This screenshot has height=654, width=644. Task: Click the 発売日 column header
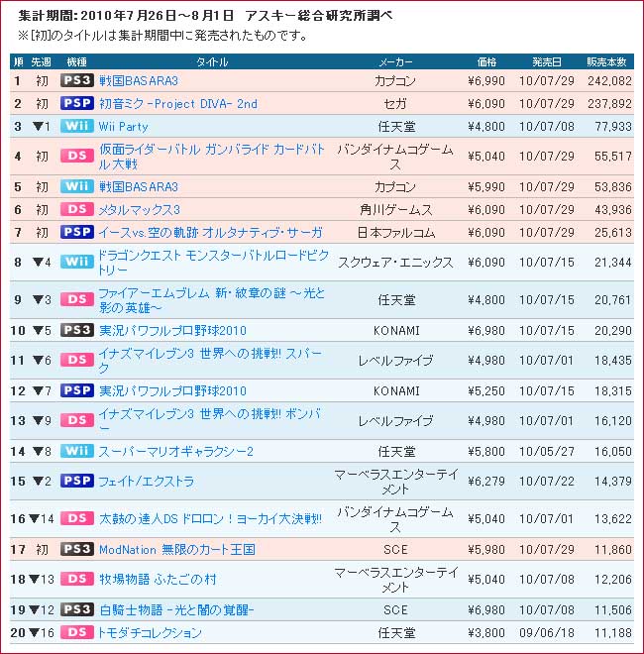546,62
